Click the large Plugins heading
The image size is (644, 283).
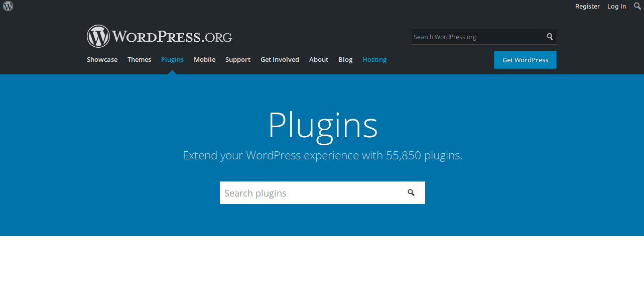[x=322, y=126]
